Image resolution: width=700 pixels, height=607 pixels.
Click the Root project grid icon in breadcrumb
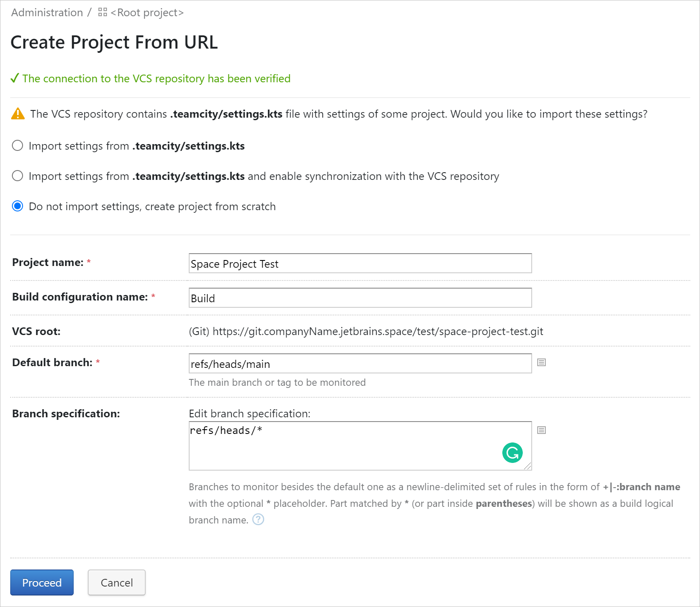(102, 12)
